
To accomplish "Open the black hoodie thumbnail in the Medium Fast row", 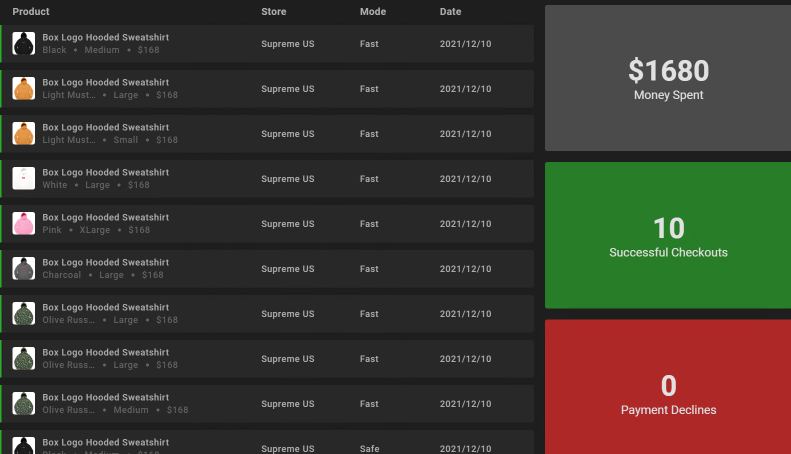I will pos(24,43).
